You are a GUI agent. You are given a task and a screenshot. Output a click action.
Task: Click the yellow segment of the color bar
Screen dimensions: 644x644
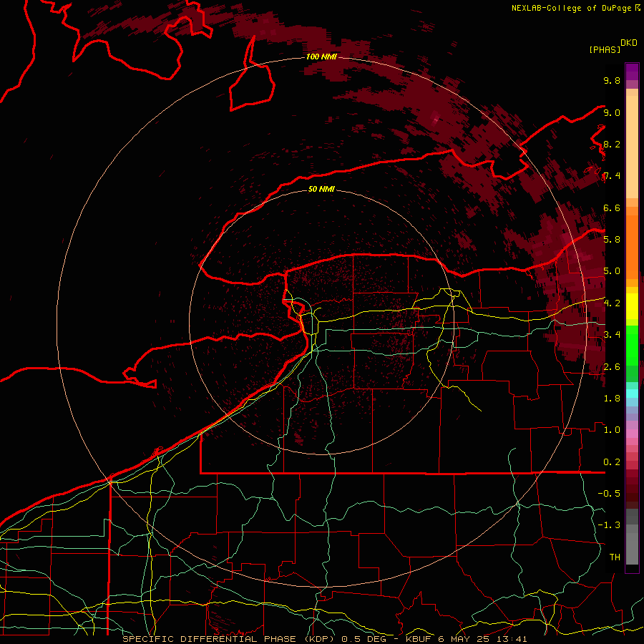632,306
